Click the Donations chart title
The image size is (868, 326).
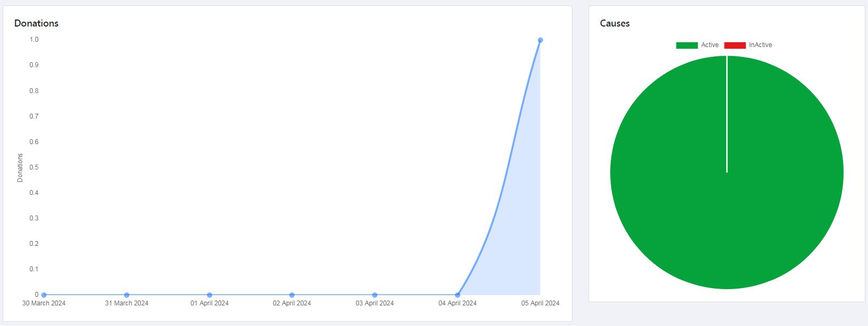coord(36,23)
